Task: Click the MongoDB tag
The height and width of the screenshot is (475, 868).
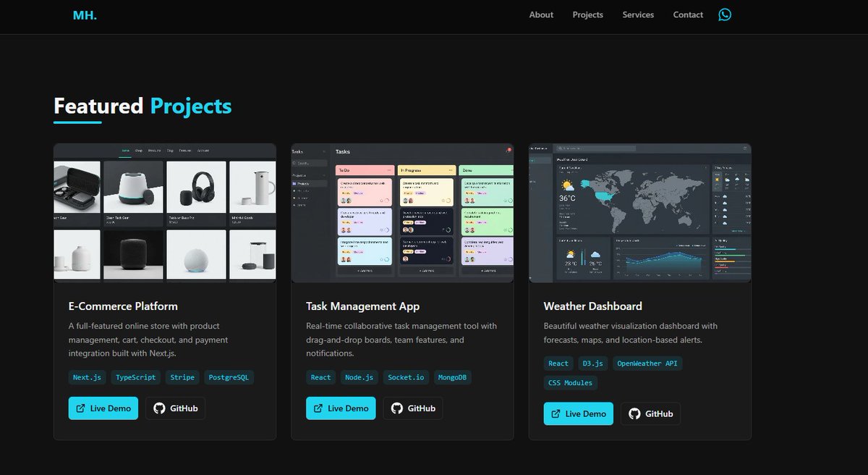Action: pos(452,377)
